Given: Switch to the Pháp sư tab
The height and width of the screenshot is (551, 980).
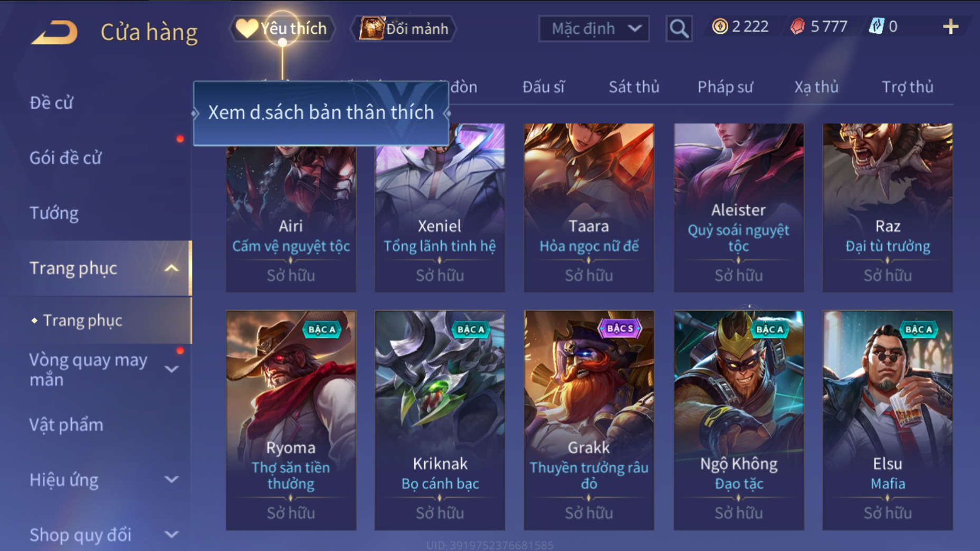Looking at the screenshot, I should [725, 87].
